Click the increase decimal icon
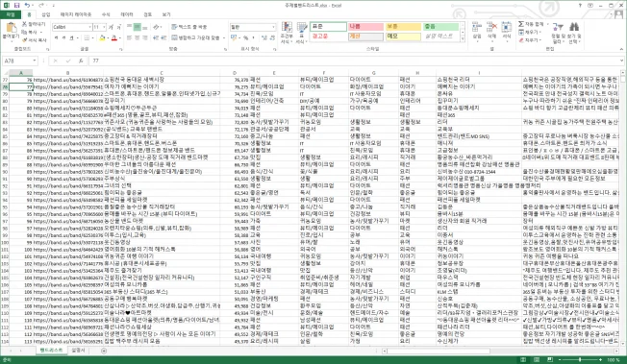This screenshot has width=627, height=364. pos(263,38)
